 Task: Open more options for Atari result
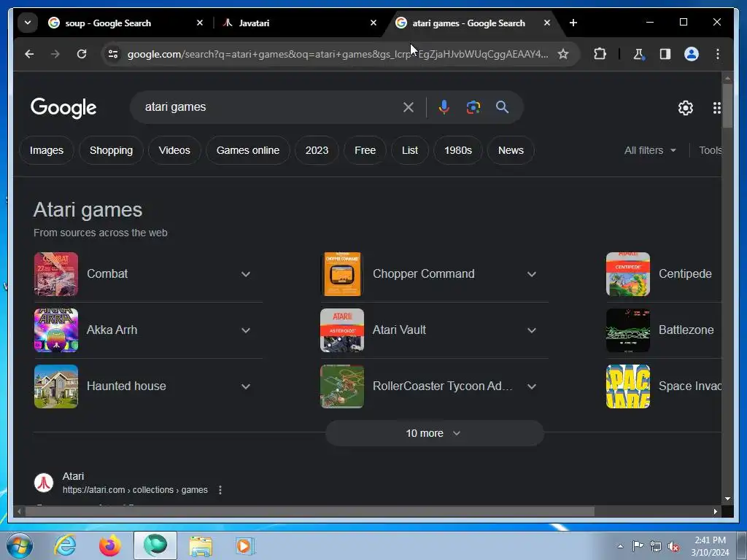coord(220,490)
